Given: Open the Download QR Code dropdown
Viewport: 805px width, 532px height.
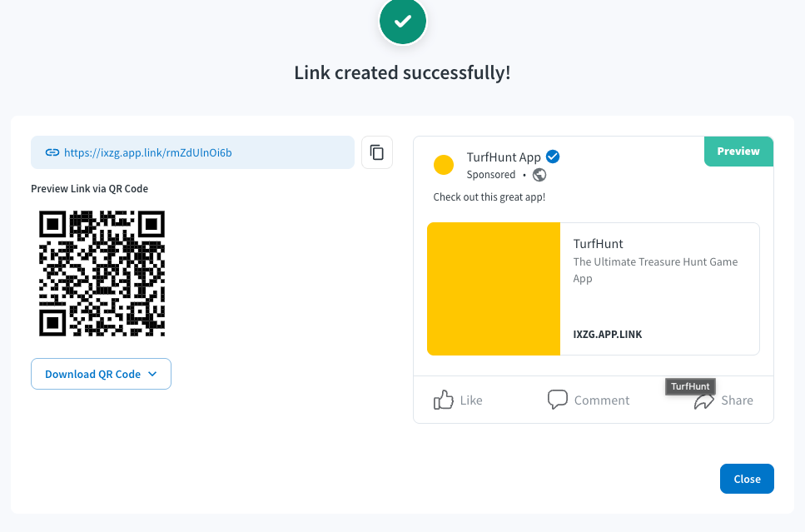Looking at the screenshot, I should coord(101,374).
